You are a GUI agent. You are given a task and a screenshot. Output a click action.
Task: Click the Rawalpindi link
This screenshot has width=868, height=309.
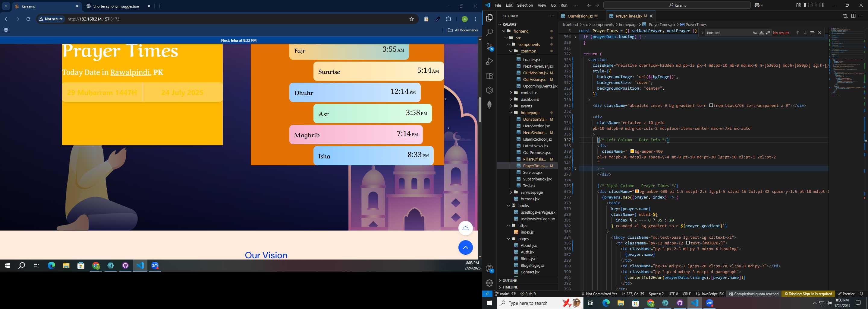click(130, 72)
